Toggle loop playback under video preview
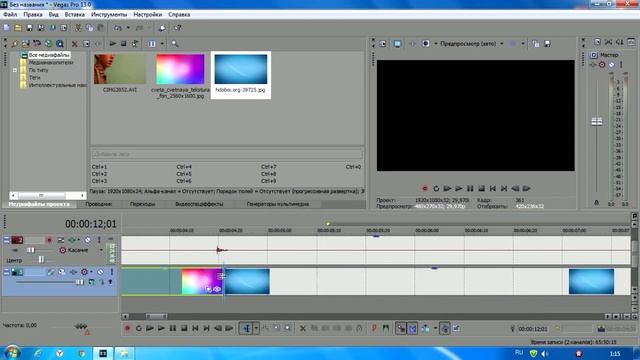Image resolution: width=640 pixels, height=360 pixels. tap(436, 188)
